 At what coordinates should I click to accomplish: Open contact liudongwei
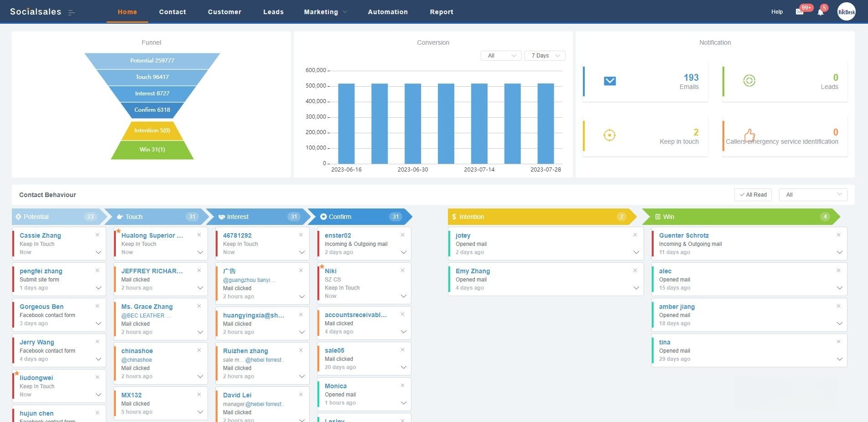coord(36,378)
